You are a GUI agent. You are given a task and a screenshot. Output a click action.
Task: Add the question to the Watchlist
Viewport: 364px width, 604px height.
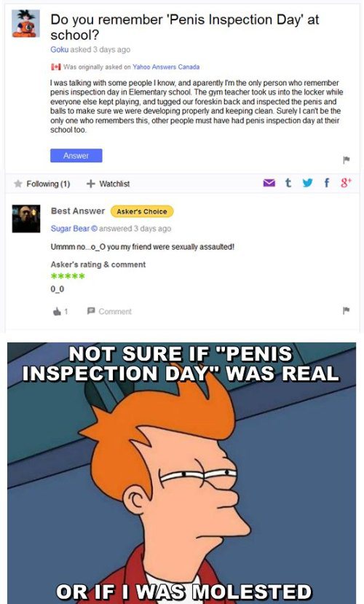108,184
